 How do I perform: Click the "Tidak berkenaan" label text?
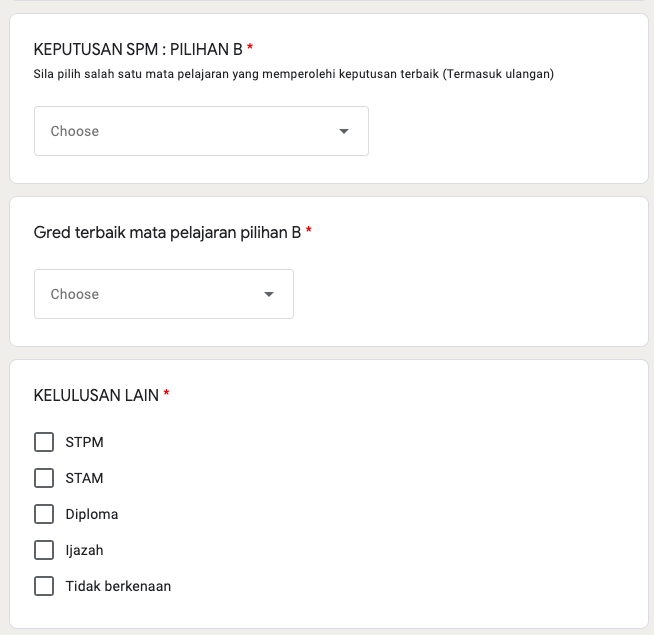click(118, 586)
